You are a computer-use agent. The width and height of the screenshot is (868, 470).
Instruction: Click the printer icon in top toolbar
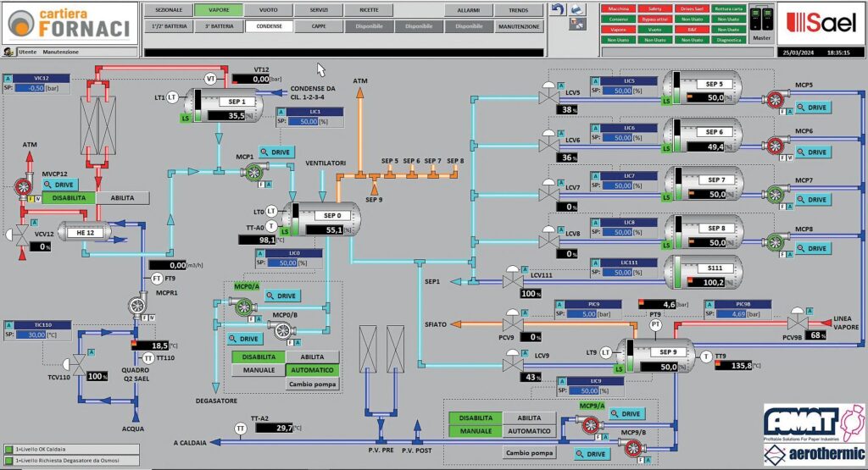click(577, 8)
